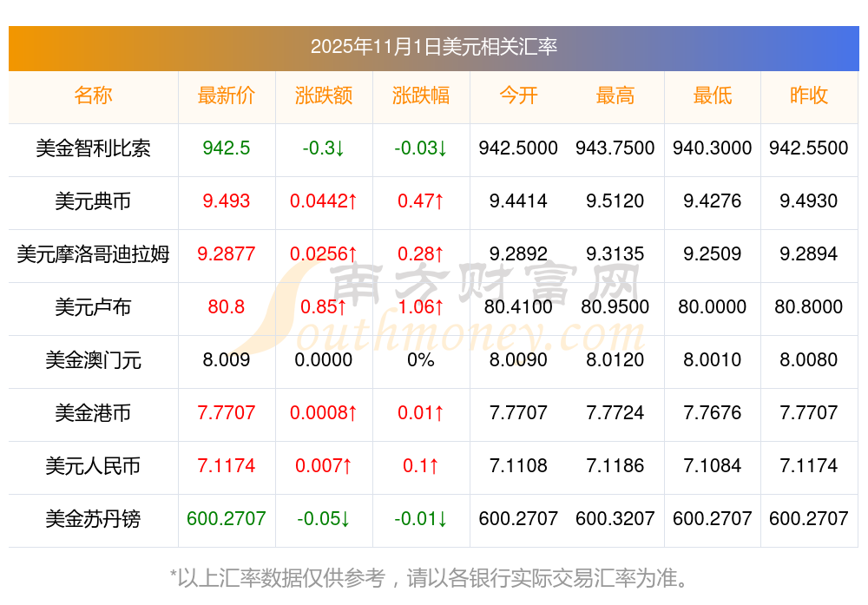
Task: Click the 美金港币 currency name
Action: coord(93,413)
